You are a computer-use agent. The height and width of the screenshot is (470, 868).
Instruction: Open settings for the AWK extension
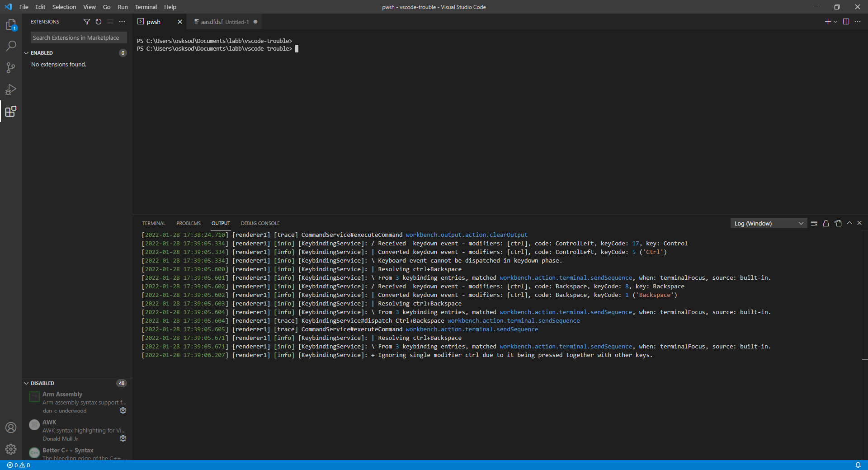123,438
